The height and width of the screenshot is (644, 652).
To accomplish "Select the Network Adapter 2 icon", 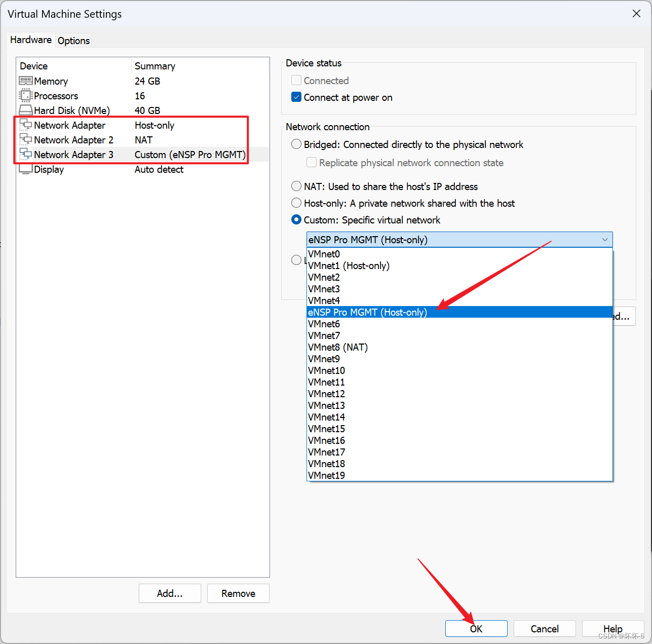I will [25, 139].
